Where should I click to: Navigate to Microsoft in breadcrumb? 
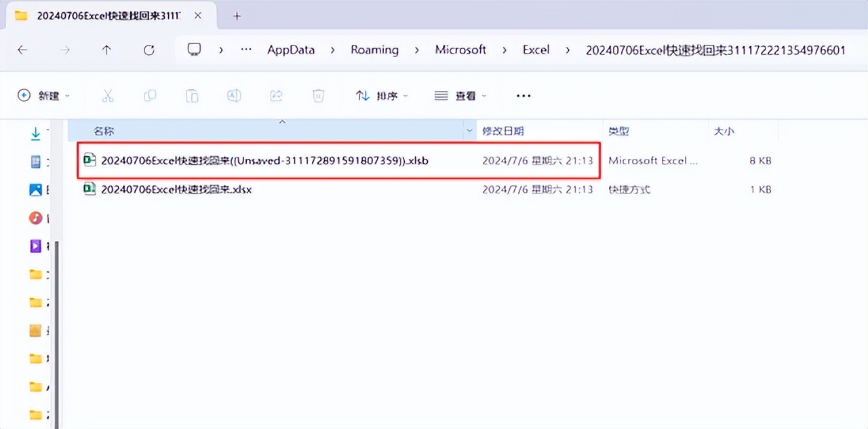460,50
